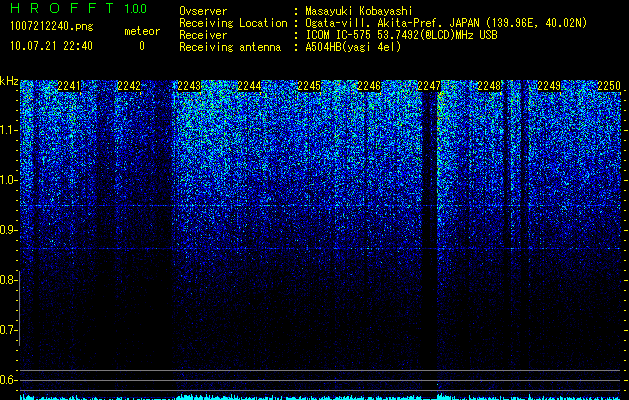Click the 0.9 kHz axis label

click(8, 230)
